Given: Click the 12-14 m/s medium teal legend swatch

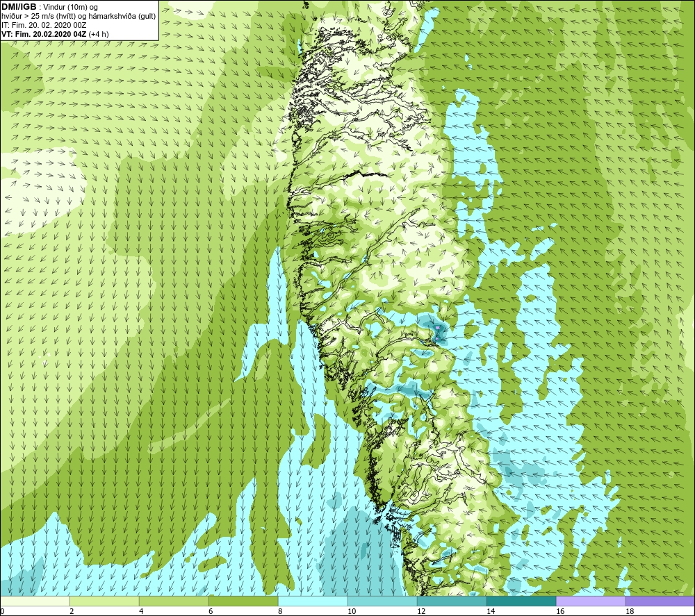Looking at the screenshot, I should (452, 601).
